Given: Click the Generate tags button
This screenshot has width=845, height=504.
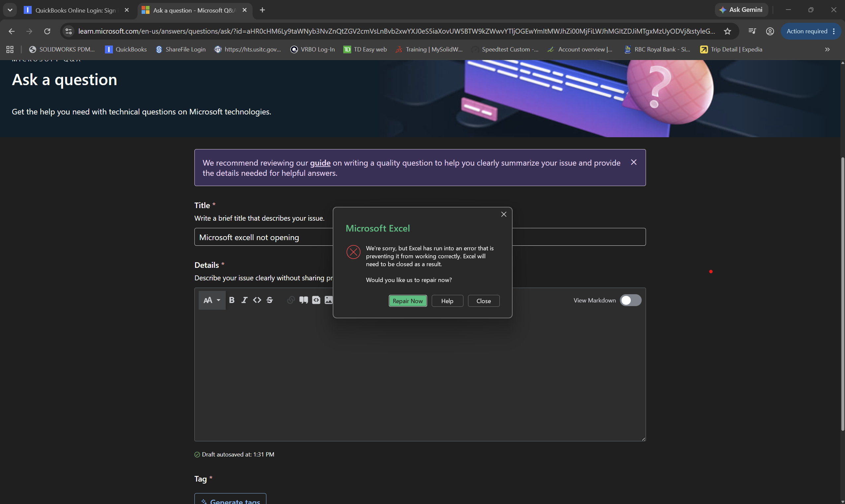Looking at the screenshot, I should (x=230, y=499).
